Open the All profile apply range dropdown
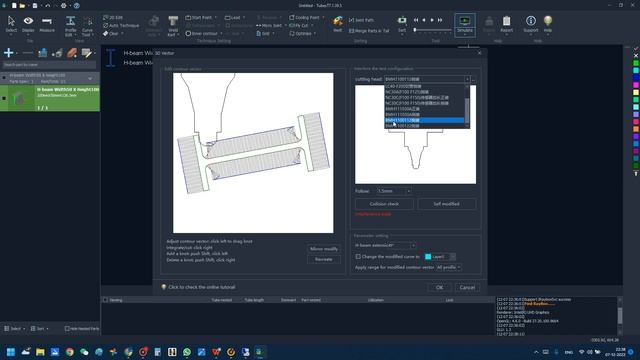 point(449,267)
